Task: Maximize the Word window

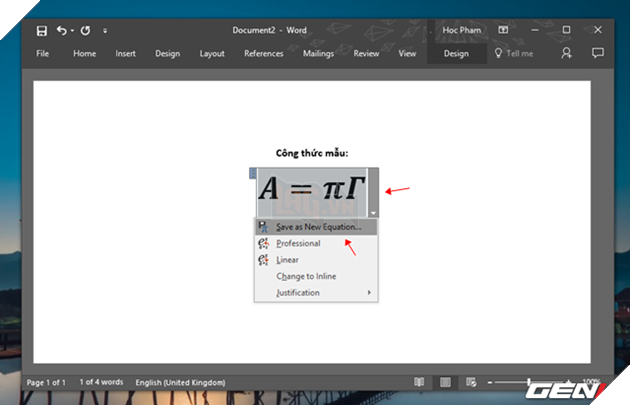Action: (x=566, y=30)
